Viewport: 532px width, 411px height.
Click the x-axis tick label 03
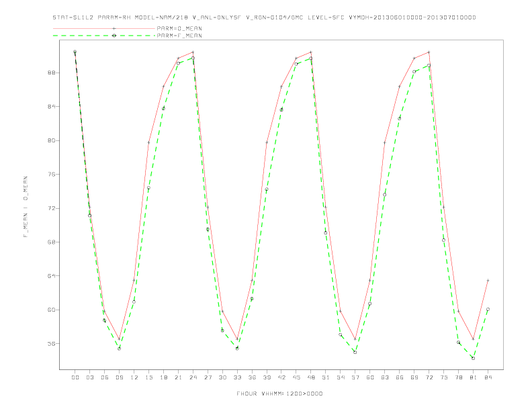(x=89, y=377)
